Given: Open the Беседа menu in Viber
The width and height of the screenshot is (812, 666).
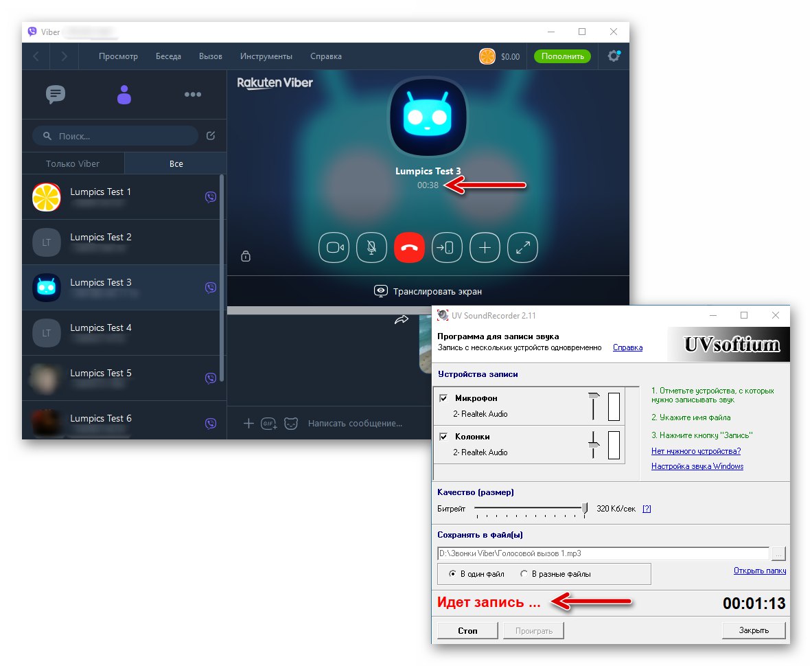Looking at the screenshot, I should pyautogui.click(x=168, y=56).
